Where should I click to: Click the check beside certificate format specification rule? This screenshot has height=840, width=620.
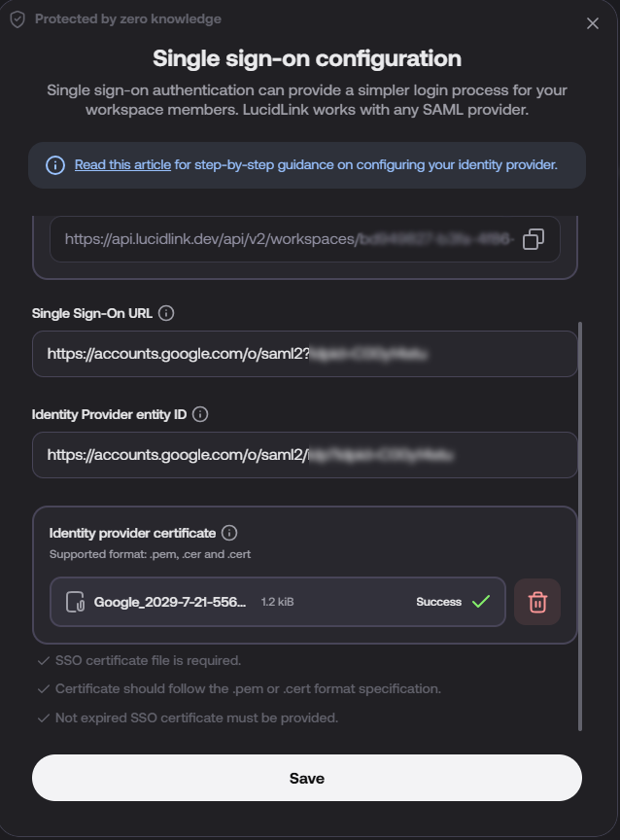coord(44,689)
